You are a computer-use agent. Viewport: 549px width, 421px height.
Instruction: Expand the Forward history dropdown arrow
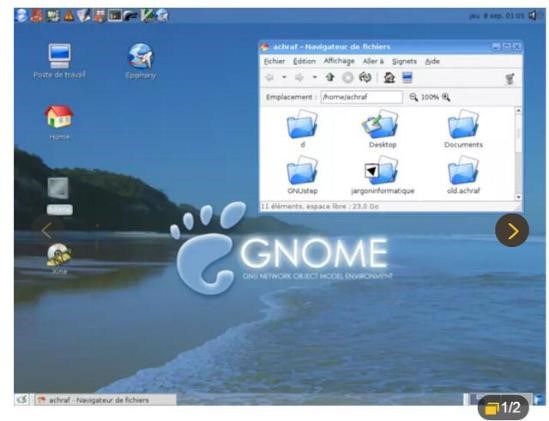coord(314,77)
